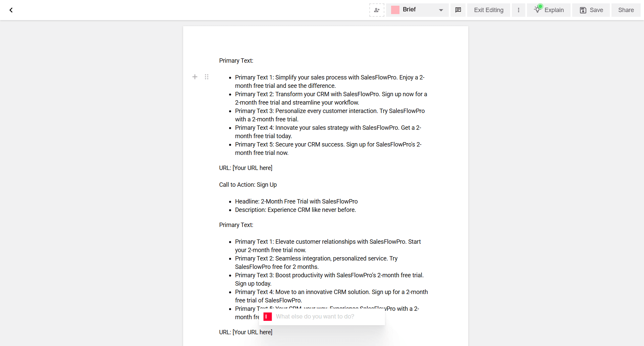Screen dimensions: 644x346
Task: Click Exit Editing button
Action: (489, 10)
